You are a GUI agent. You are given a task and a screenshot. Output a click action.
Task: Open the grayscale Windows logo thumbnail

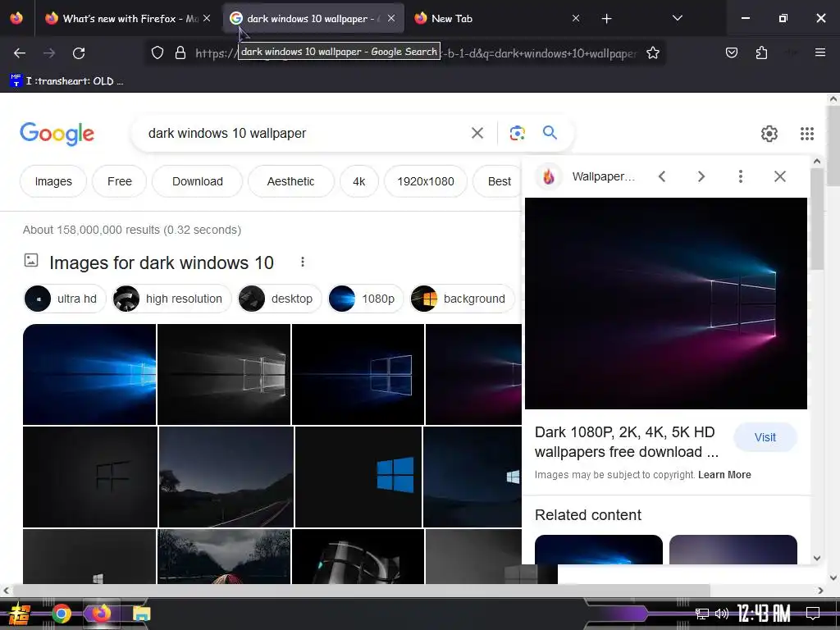[224, 374]
